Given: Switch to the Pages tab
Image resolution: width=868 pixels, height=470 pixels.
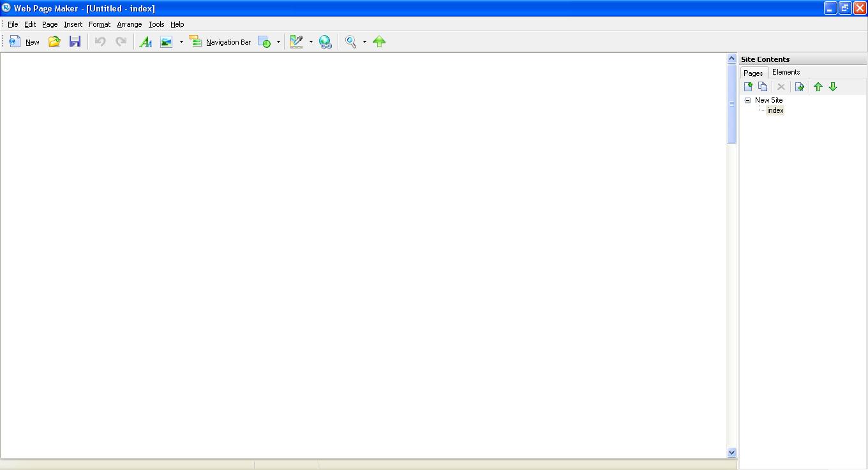Looking at the screenshot, I should [754, 73].
